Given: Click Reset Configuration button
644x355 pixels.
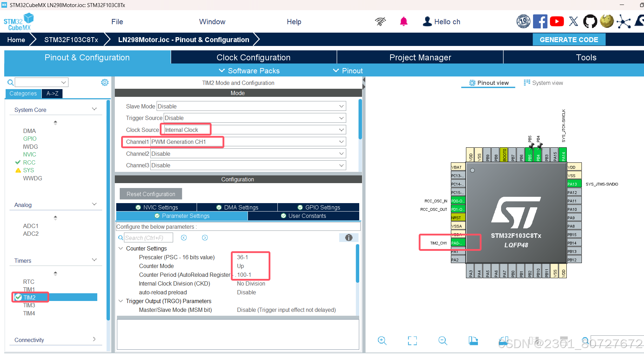Looking at the screenshot, I should [151, 194].
